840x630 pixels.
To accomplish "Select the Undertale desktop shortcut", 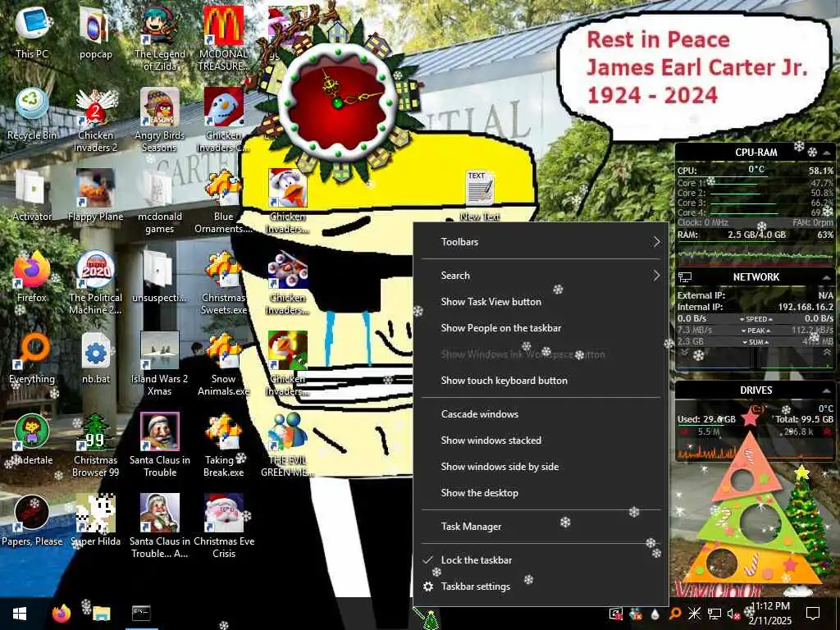I will tap(32, 439).
